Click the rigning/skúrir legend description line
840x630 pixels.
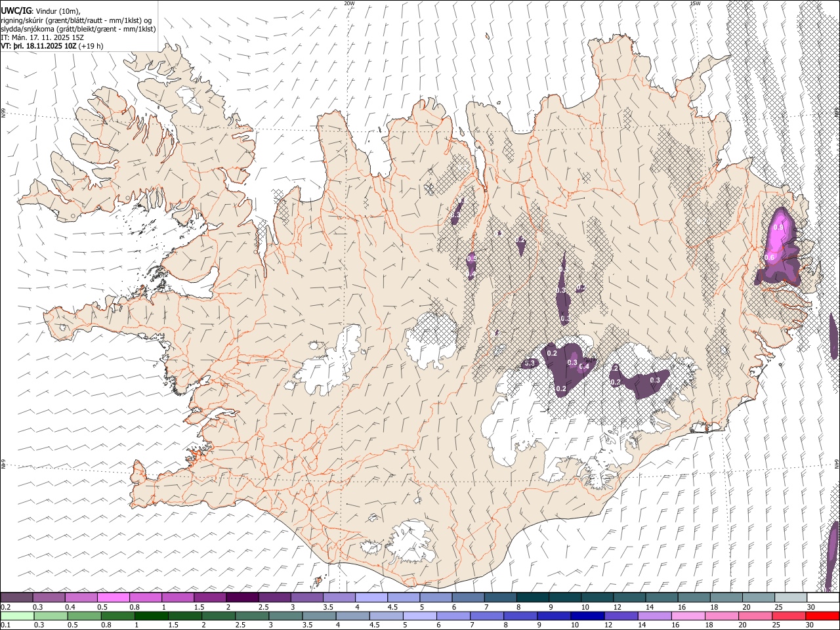tap(76, 20)
